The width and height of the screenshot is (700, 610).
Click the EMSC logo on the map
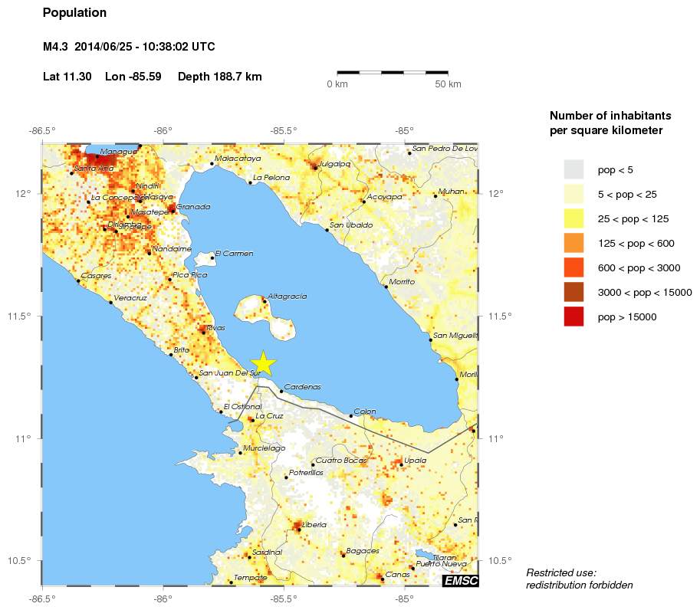[460, 581]
